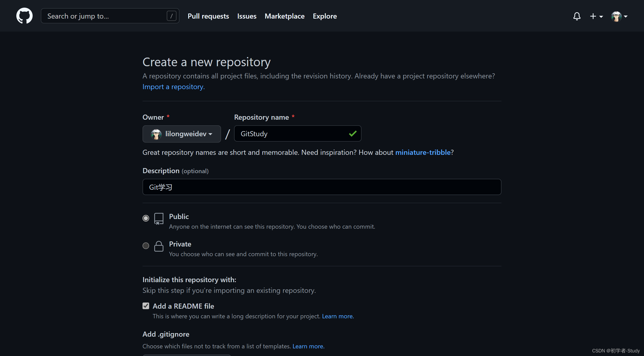The height and width of the screenshot is (356, 644).
Task: Click the Private lock icon option
Action: tap(159, 245)
